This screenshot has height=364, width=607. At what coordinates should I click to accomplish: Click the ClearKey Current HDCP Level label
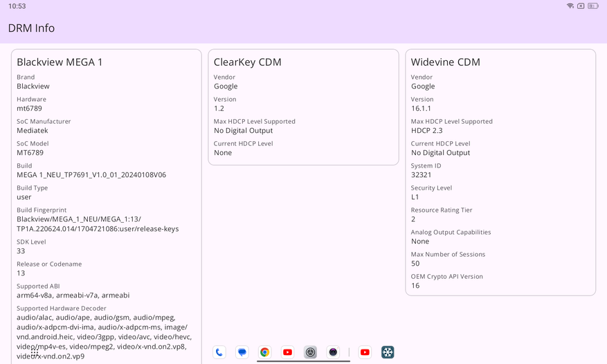click(x=244, y=144)
